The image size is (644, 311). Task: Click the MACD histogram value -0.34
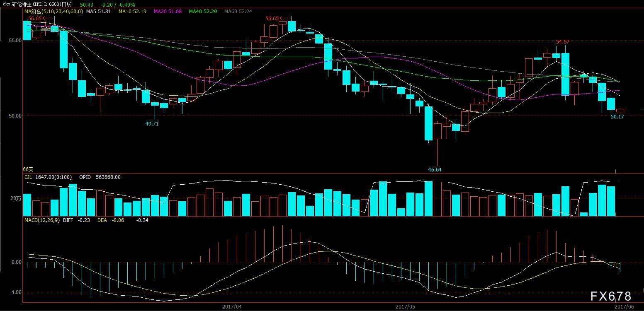[x=142, y=220]
